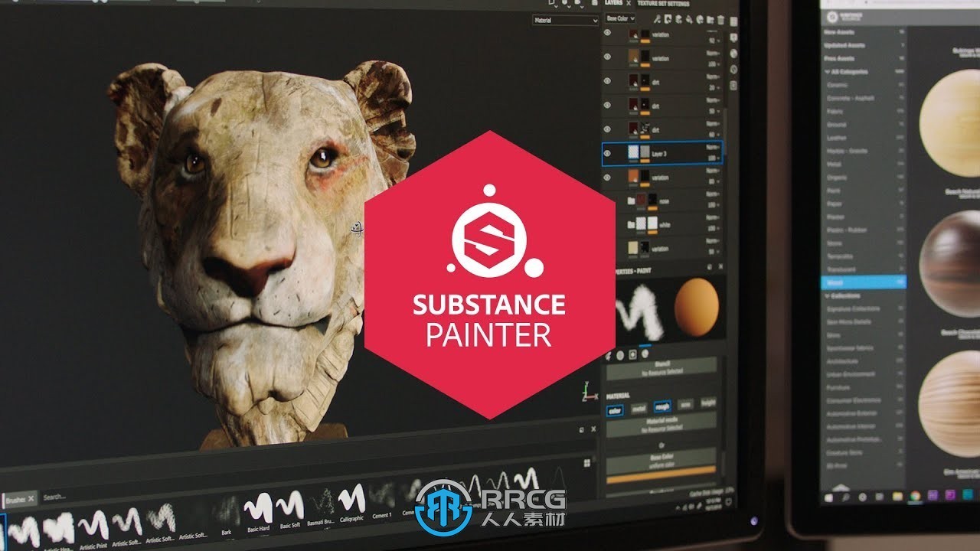Select Wood category in Substance Source

click(864, 282)
